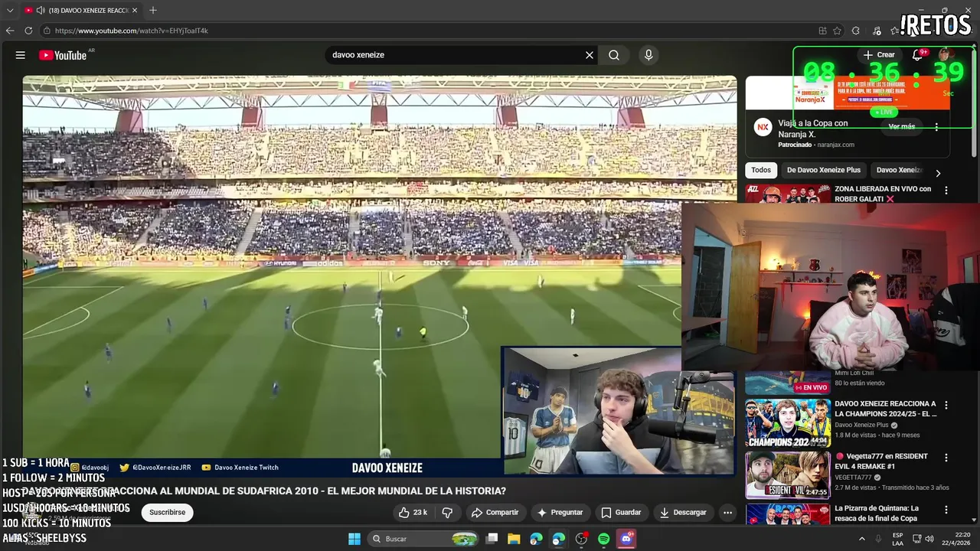Go back in the browser
This screenshot has width=980, height=551.
(x=10, y=31)
